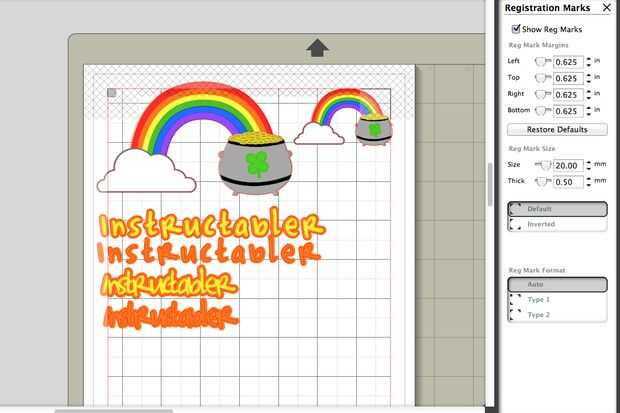Screen dimensions: 620x413
Task: Click the Left margin stepper arrows
Action: pyautogui.click(x=588, y=62)
